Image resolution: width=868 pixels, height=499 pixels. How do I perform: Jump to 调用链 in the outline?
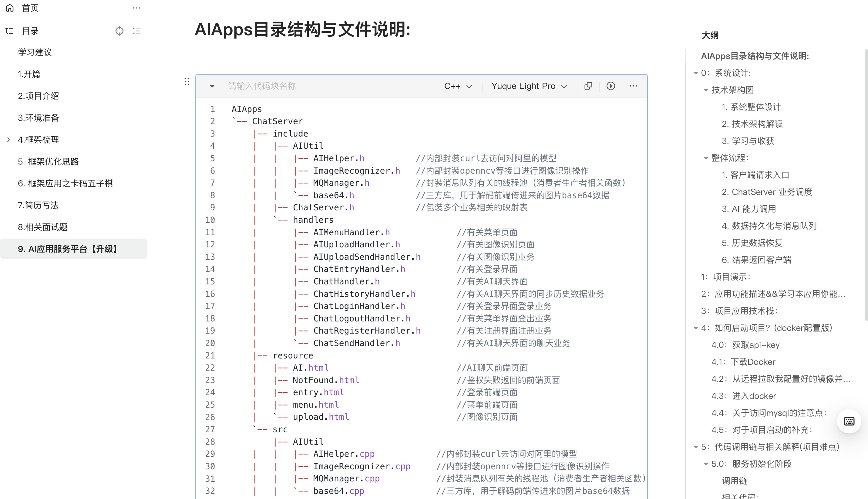[x=734, y=481]
